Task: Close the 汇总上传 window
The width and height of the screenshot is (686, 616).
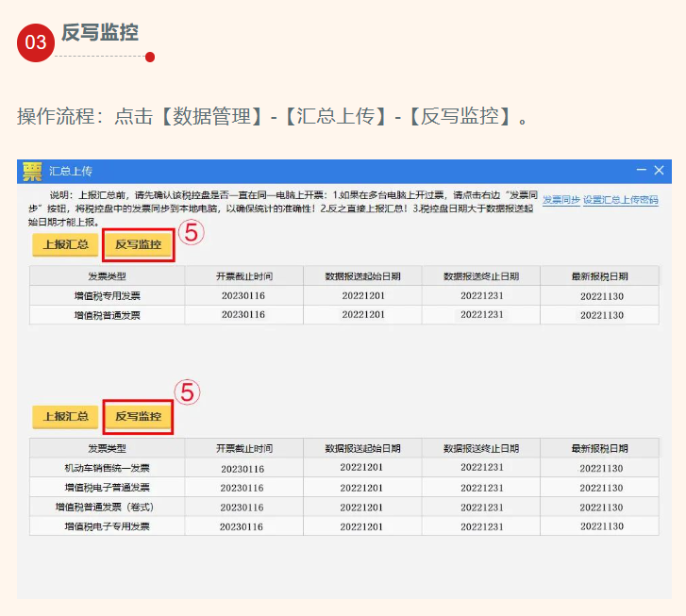Action: coord(660,170)
